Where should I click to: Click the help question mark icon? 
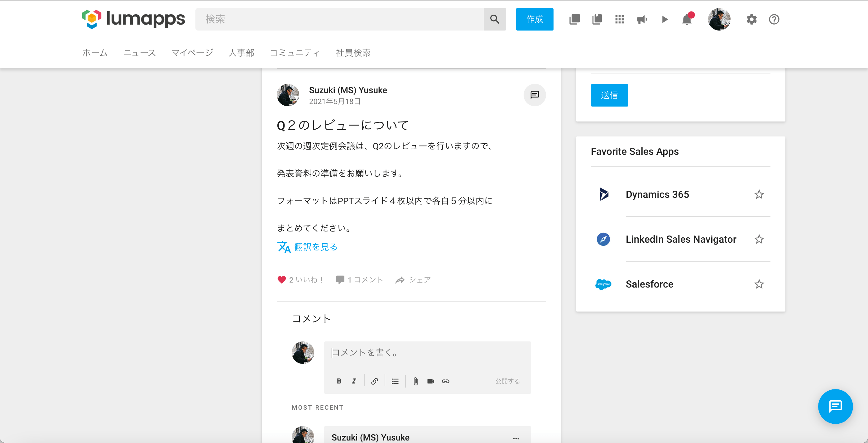[x=774, y=20]
